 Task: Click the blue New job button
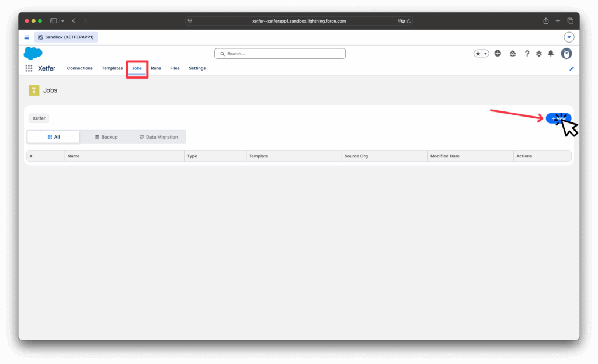(x=558, y=118)
